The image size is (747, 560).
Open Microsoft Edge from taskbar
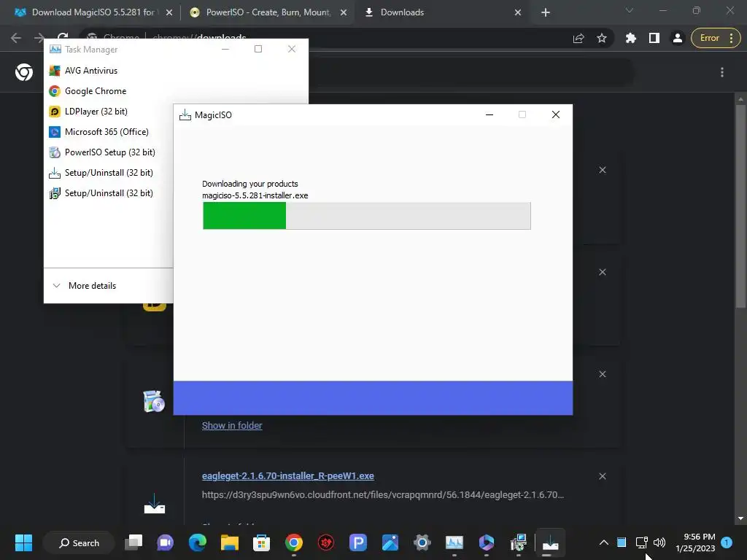(x=197, y=542)
